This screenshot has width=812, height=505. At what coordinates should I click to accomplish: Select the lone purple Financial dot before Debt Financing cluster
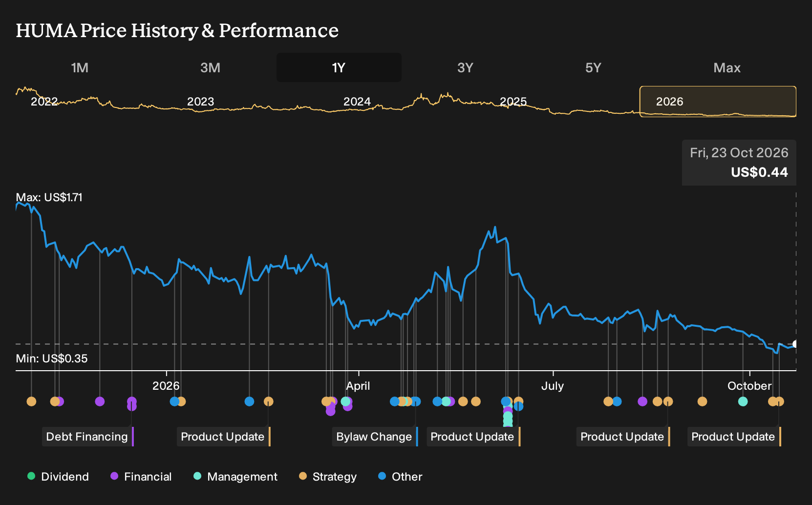pyautogui.click(x=100, y=401)
